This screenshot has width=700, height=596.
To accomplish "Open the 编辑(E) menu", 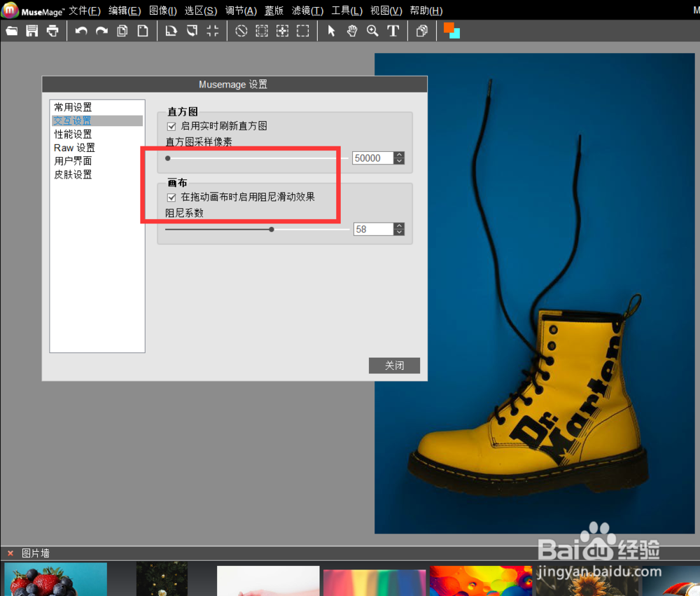I will [125, 11].
